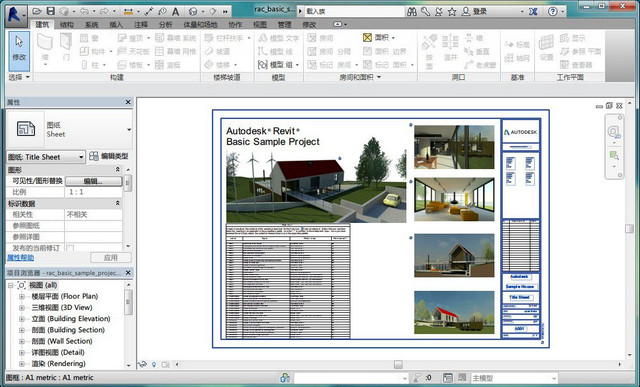Select the 修改 (Modify) arrow tool

click(x=19, y=51)
